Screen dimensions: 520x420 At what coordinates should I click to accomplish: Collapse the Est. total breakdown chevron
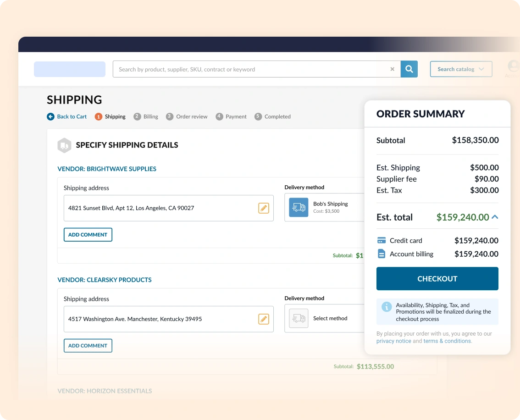tap(495, 217)
